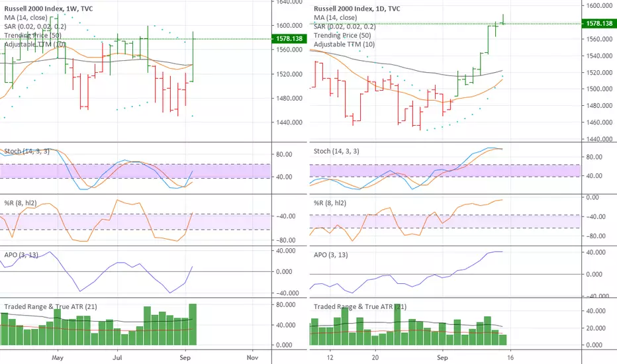The image size is (617, 364).
Task: Select MA (14, close) legend in daily chart
Action: coord(335,18)
